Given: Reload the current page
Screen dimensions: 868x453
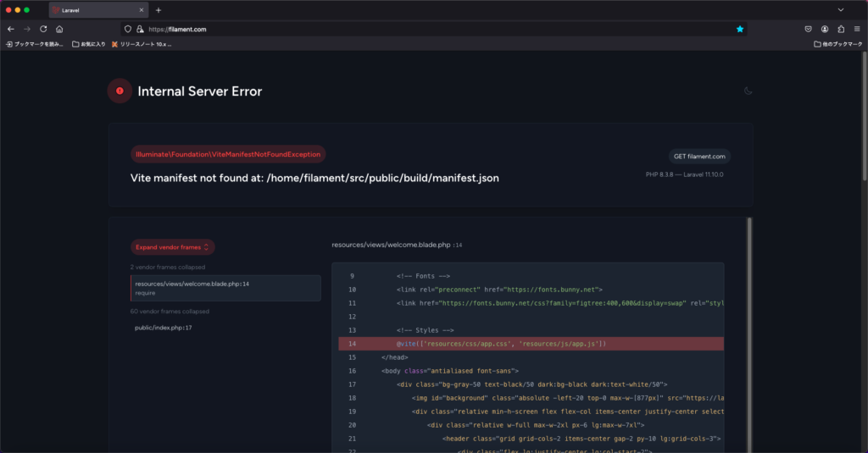Looking at the screenshot, I should [43, 29].
